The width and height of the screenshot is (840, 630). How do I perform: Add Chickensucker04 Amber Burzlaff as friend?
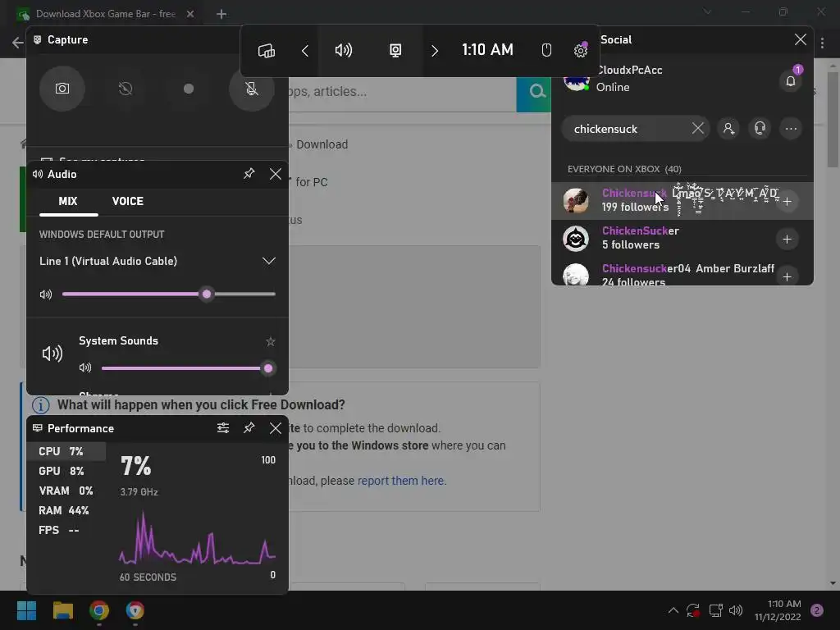[x=787, y=276]
